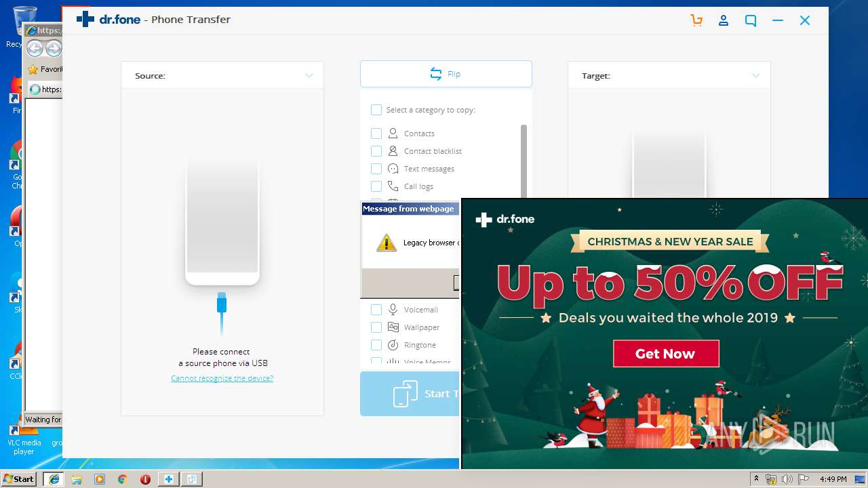Click Get Now on the sale banner
The image size is (868, 488).
[665, 353]
